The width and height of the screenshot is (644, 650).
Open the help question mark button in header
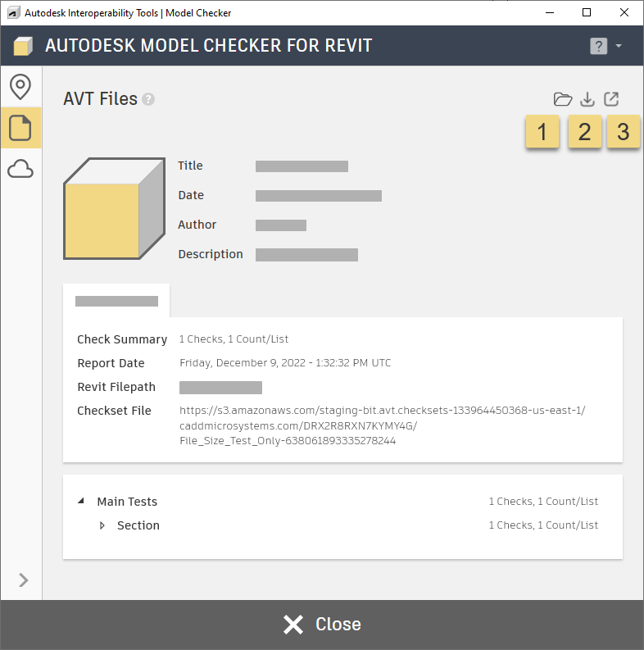click(598, 46)
